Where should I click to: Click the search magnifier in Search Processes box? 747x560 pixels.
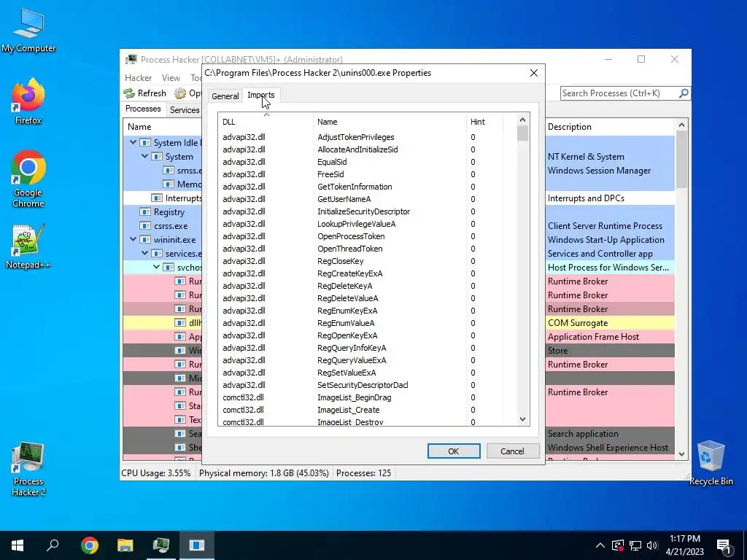(684, 93)
